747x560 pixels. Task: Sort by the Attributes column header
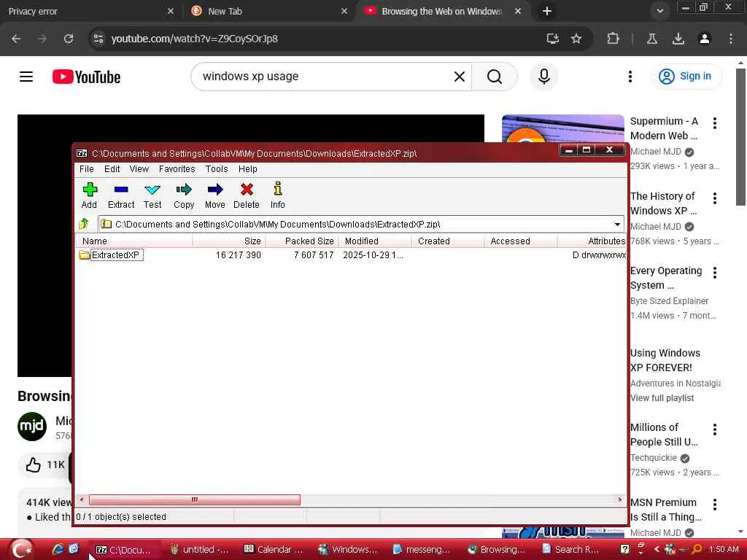(x=592, y=241)
